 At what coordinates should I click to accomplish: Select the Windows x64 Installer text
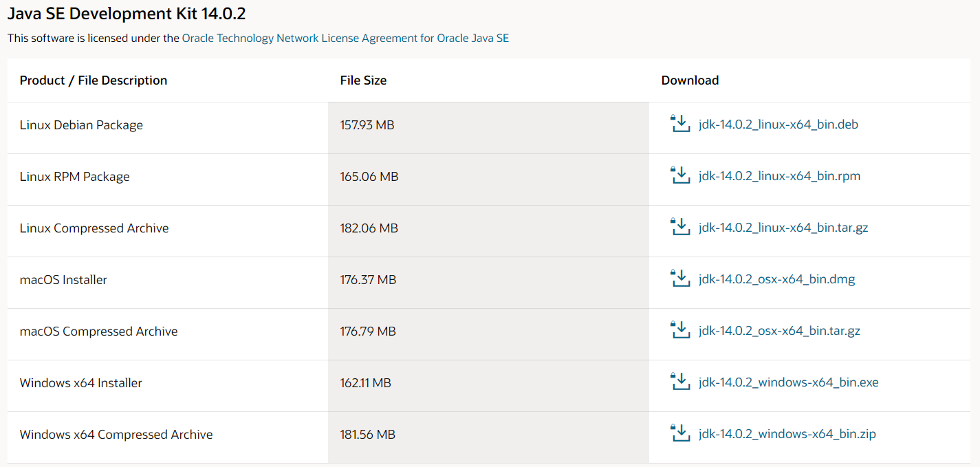81,383
